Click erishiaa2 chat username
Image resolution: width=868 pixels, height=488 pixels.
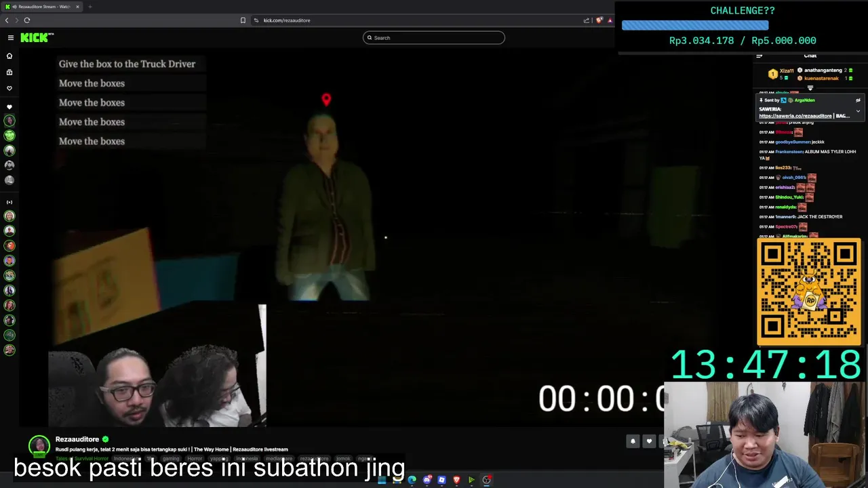pyautogui.click(x=785, y=187)
